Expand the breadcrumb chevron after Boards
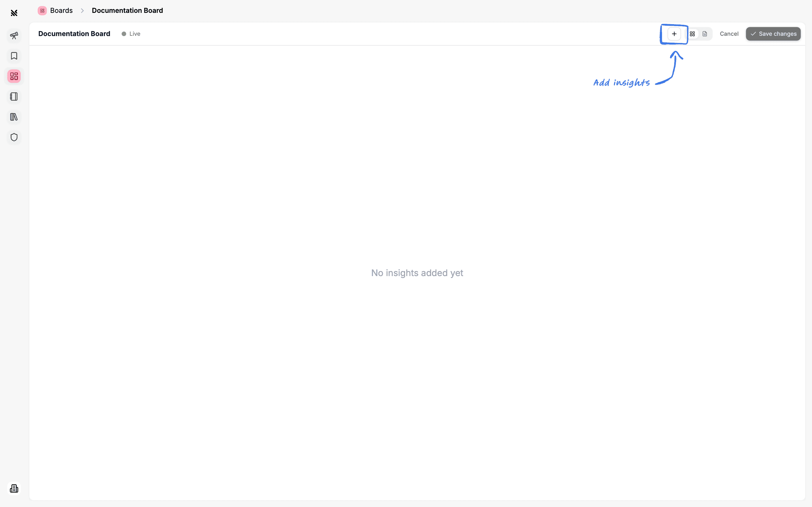 pos(82,10)
